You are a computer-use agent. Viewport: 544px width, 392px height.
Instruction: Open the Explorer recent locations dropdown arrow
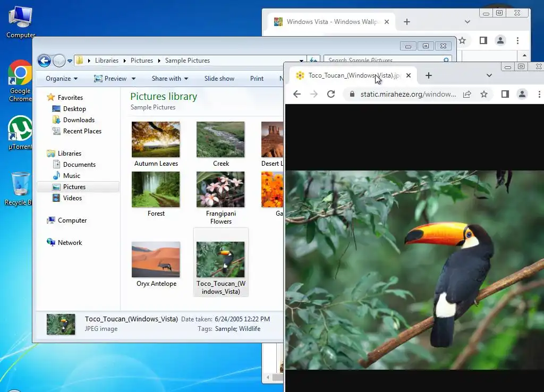[x=70, y=61]
